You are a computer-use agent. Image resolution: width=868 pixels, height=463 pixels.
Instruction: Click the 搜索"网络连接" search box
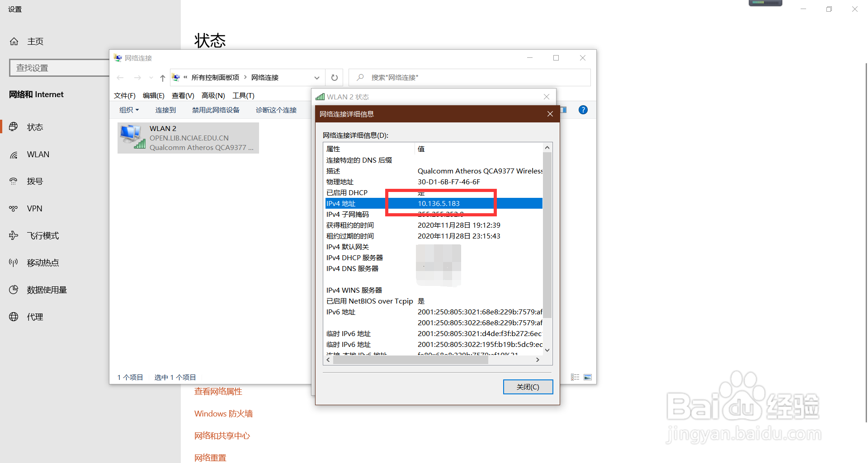(x=470, y=78)
